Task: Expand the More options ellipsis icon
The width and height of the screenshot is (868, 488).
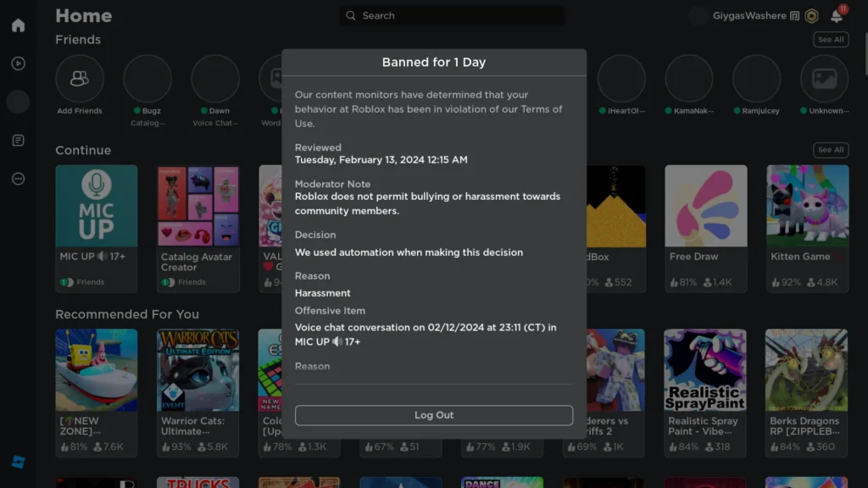Action: pyautogui.click(x=17, y=178)
